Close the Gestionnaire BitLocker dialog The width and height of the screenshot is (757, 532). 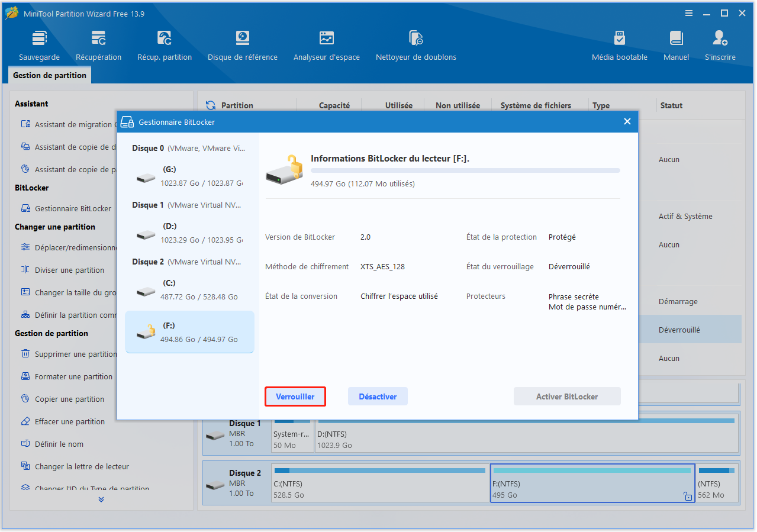pos(627,122)
